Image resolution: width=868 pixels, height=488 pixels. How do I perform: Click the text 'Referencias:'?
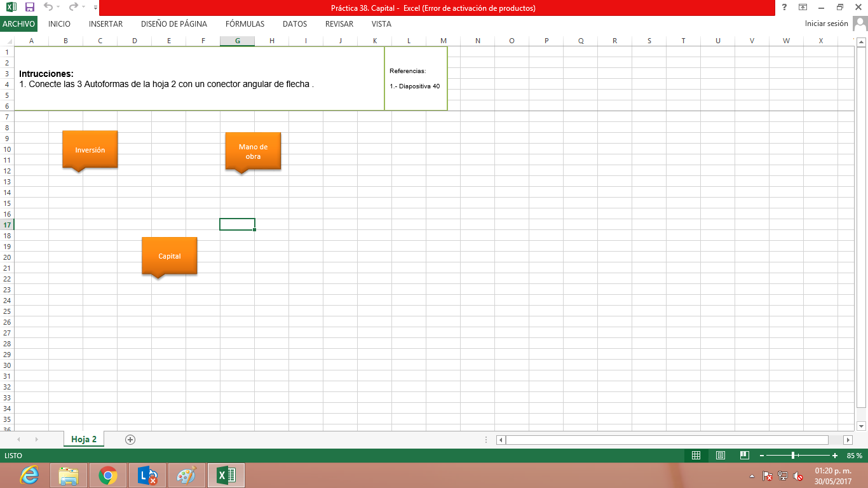pos(407,71)
